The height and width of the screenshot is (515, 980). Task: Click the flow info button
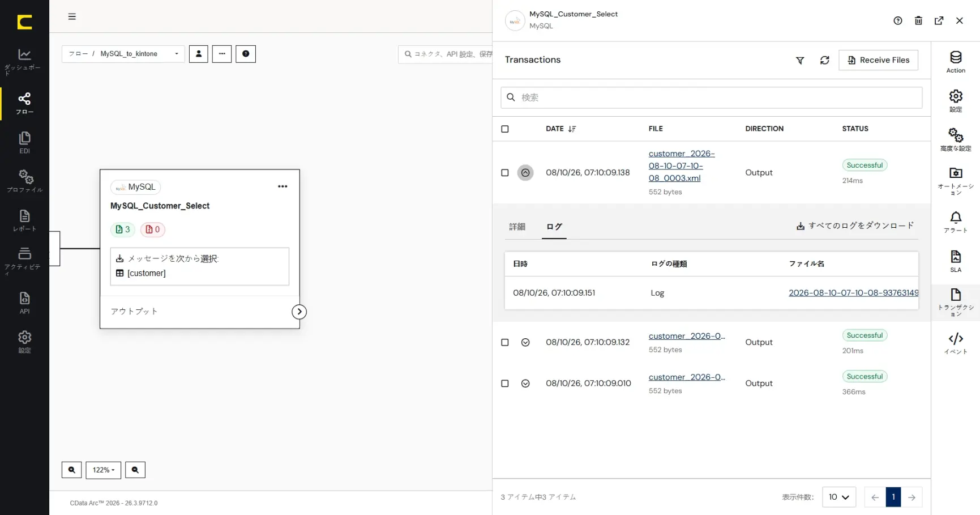click(x=246, y=54)
